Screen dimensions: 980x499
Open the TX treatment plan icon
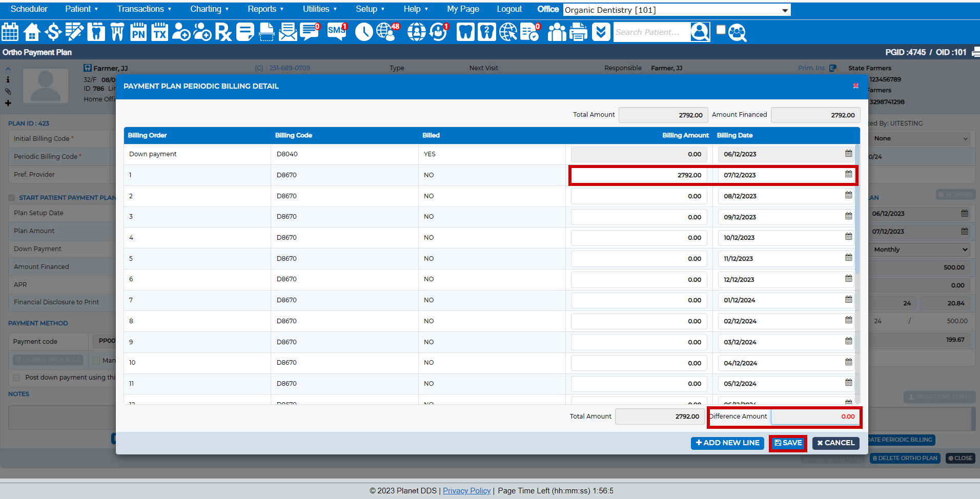coord(159,32)
